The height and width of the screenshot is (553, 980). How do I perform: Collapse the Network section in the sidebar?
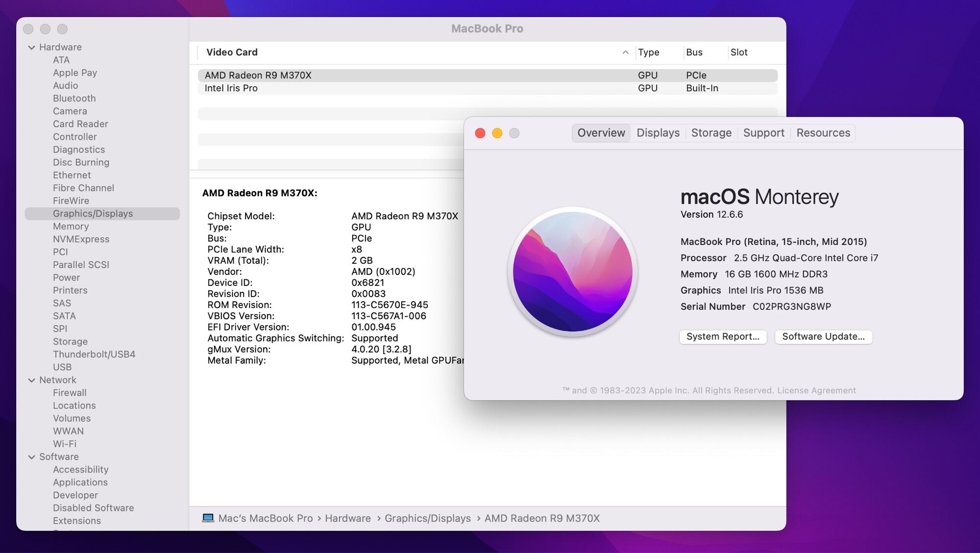(32, 380)
